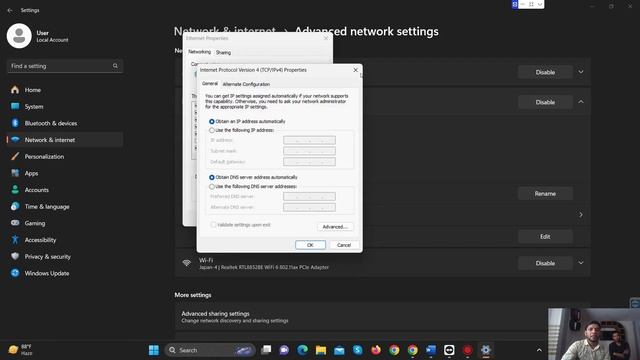This screenshot has width=640, height=360.
Task: Open Mail app from taskbar
Action: [x=339, y=350]
